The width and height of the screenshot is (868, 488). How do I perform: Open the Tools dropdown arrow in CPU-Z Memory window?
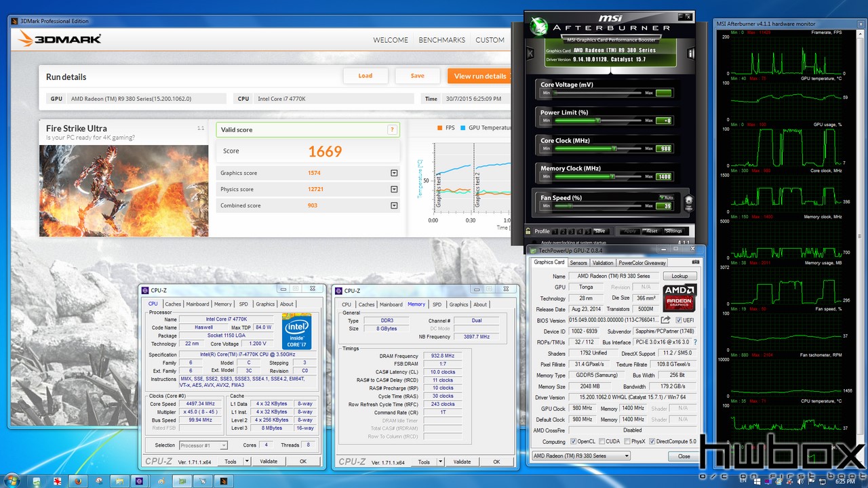point(439,462)
